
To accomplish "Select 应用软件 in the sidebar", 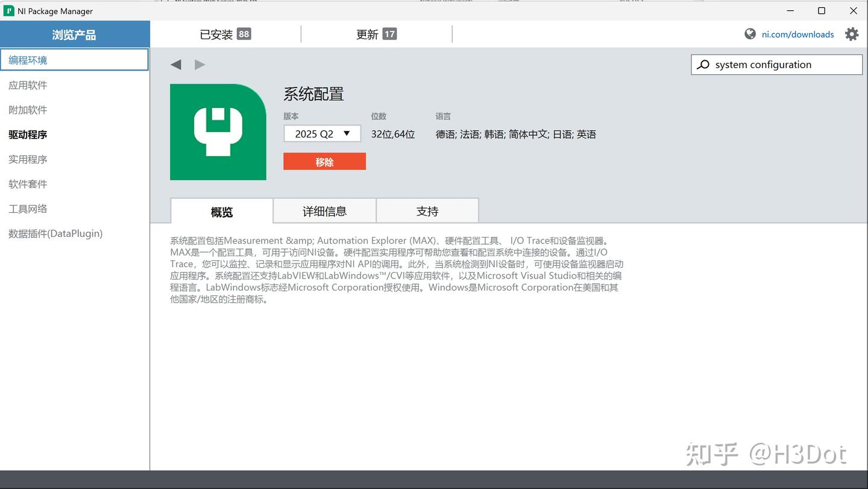I will click(27, 84).
